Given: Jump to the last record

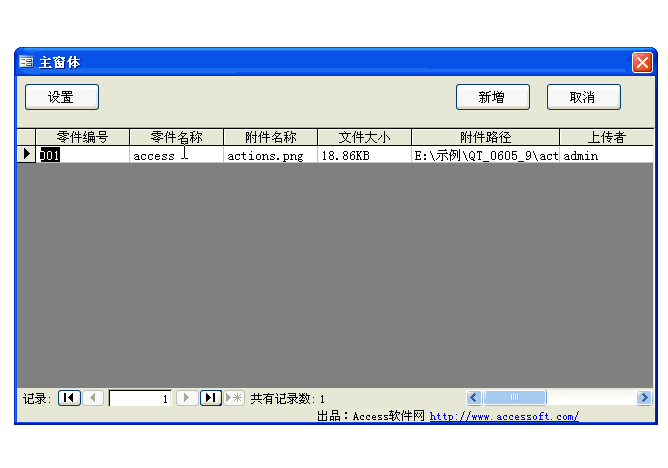Looking at the screenshot, I should pyautogui.click(x=210, y=398).
